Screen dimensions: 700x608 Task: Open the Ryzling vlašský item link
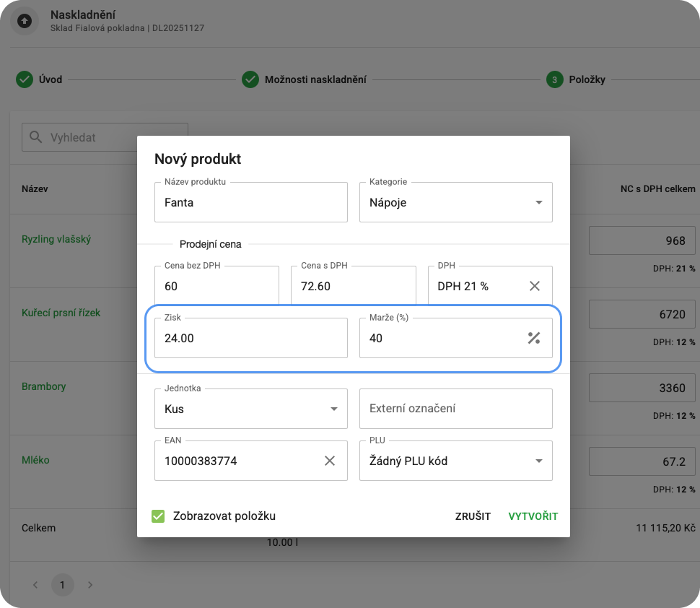point(56,239)
